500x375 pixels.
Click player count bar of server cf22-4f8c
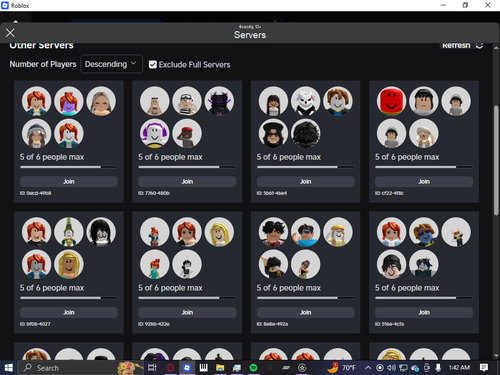tap(424, 167)
